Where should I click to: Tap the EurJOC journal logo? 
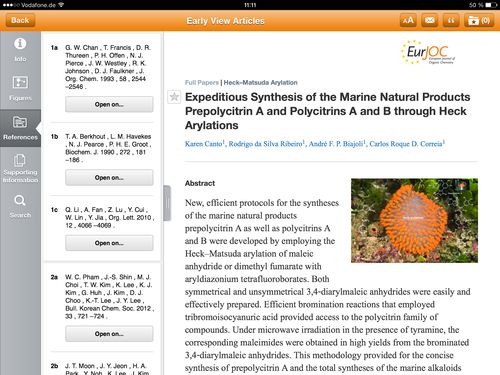click(x=428, y=52)
